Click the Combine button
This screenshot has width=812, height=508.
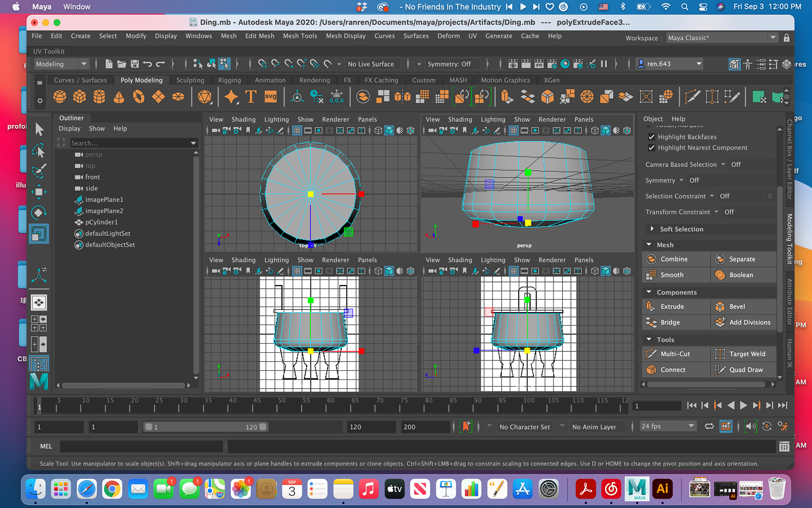coord(676,259)
